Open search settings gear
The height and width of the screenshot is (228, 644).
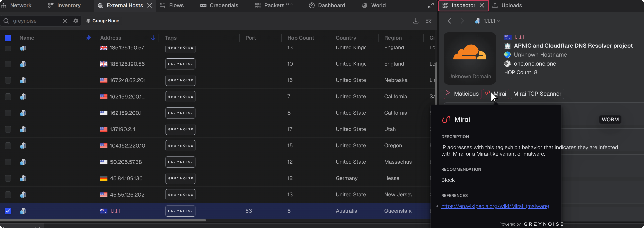tap(76, 21)
